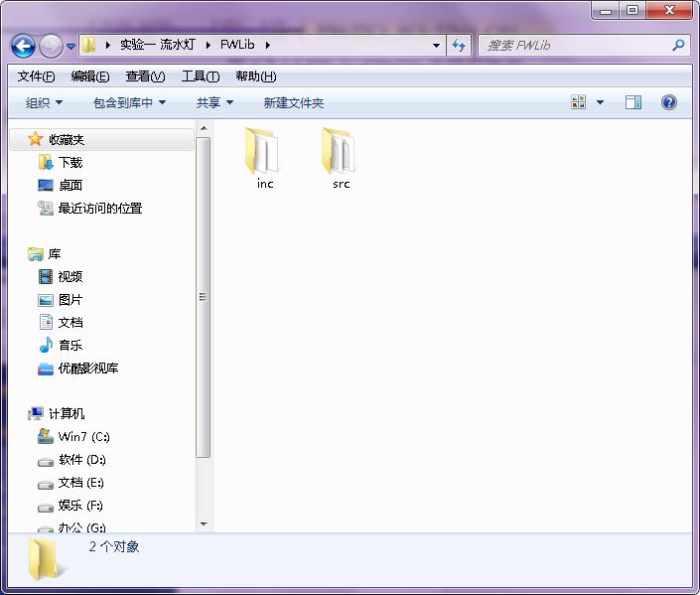The image size is (700, 595).
Task: Click the search magnifier icon
Action: pyautogui.click(x=678, y=45)
